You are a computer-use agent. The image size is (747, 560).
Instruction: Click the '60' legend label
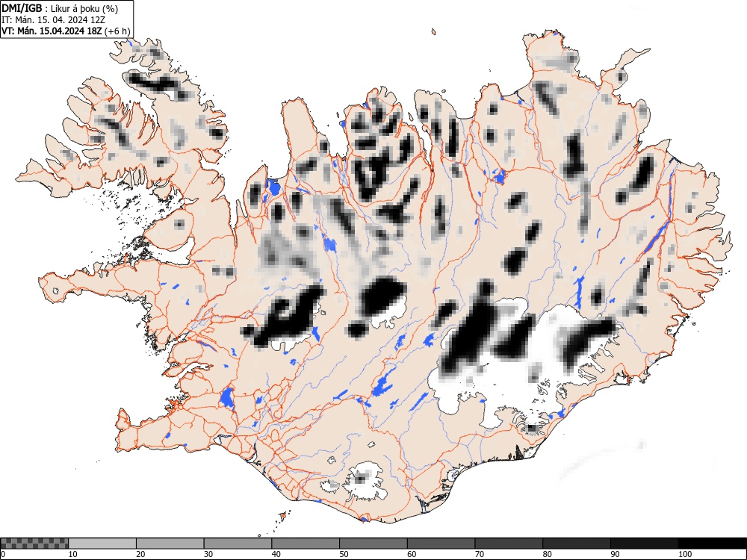(412, 554)
